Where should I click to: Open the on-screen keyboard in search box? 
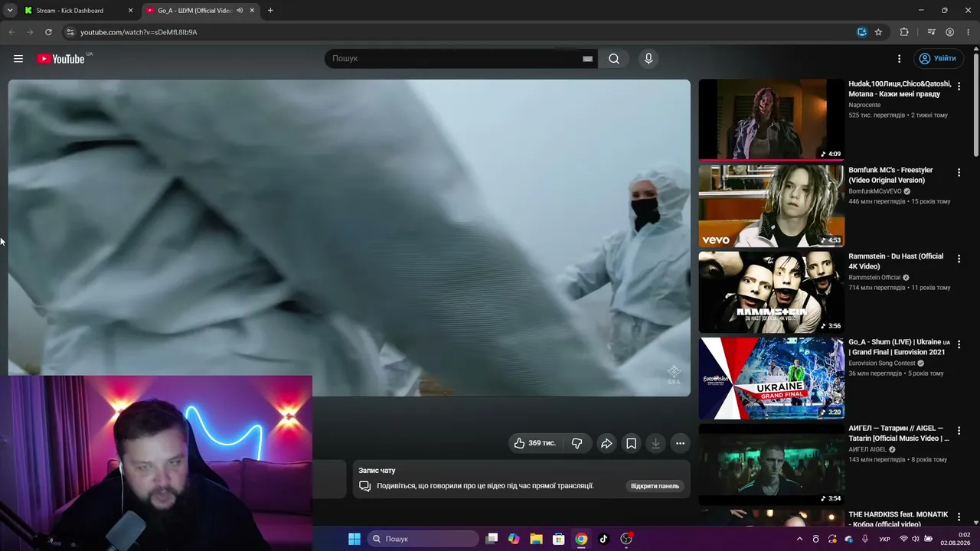click(587, 59)
